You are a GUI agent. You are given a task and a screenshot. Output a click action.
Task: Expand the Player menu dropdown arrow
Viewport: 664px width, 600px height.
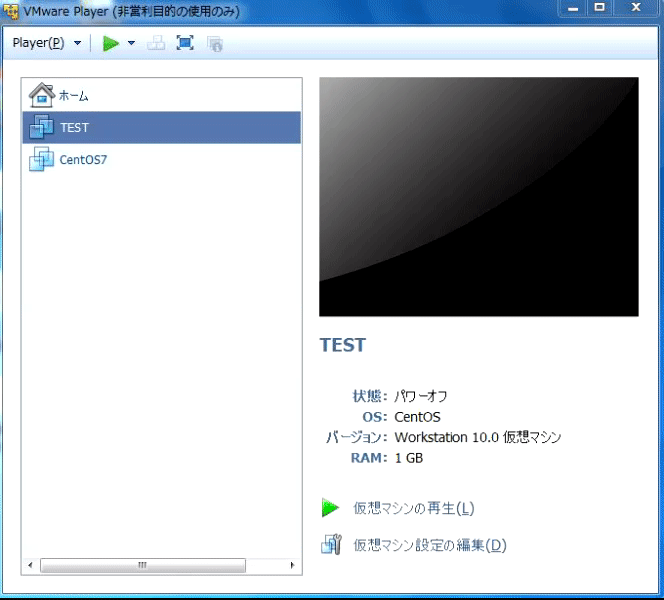(77, 43)
